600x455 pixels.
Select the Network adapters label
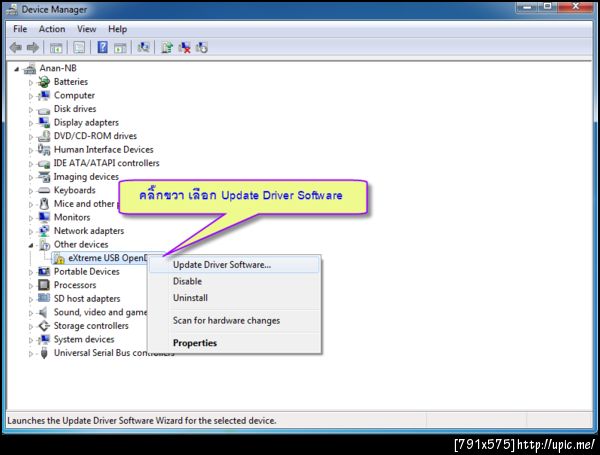point(89,231)
